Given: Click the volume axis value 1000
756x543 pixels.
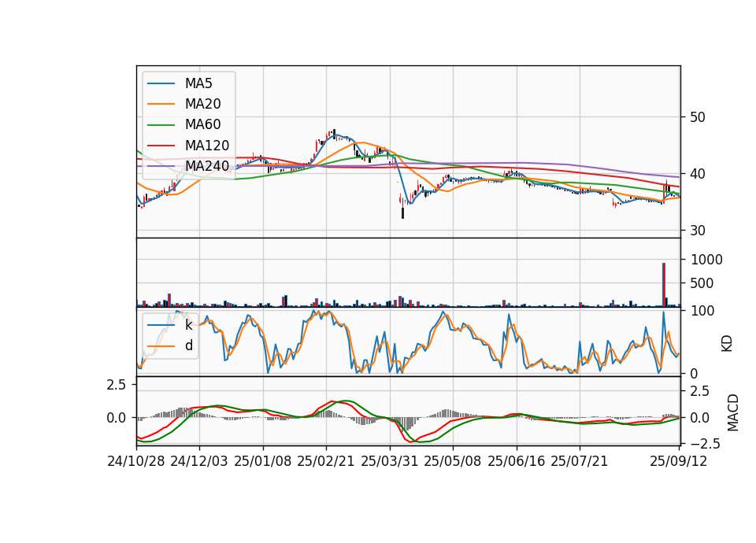Looking at the screenshot, I should pyautogui.click(x=706, y=260).
